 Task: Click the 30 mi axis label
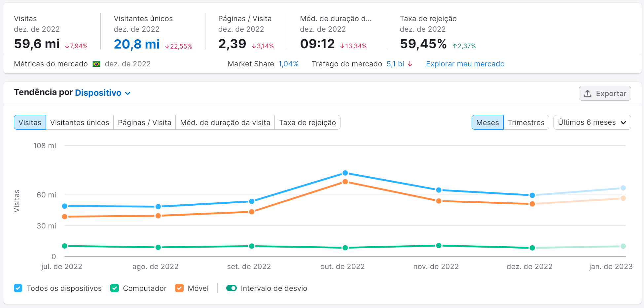coord(46,226)
